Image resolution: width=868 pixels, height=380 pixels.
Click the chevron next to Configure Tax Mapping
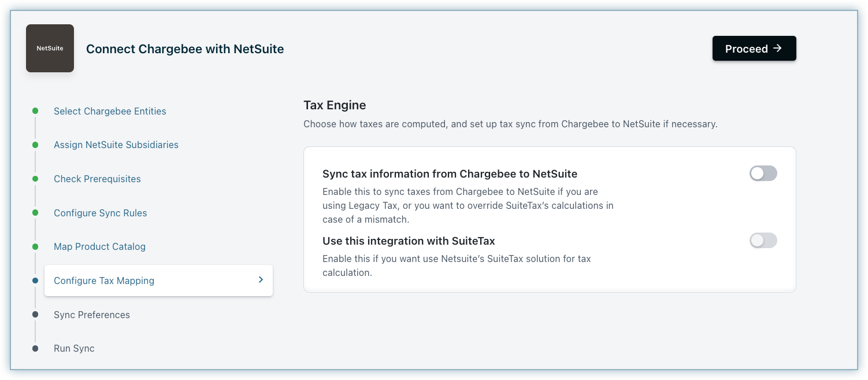pos(261,280)
